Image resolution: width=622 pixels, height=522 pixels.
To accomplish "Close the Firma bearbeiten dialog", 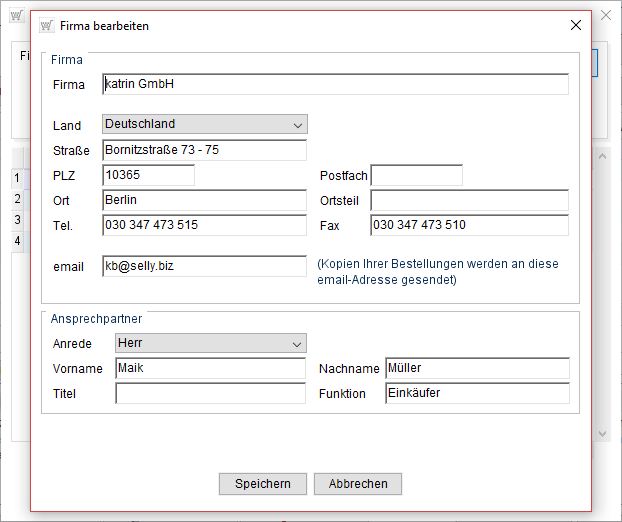I will click(x=575, y=26).
